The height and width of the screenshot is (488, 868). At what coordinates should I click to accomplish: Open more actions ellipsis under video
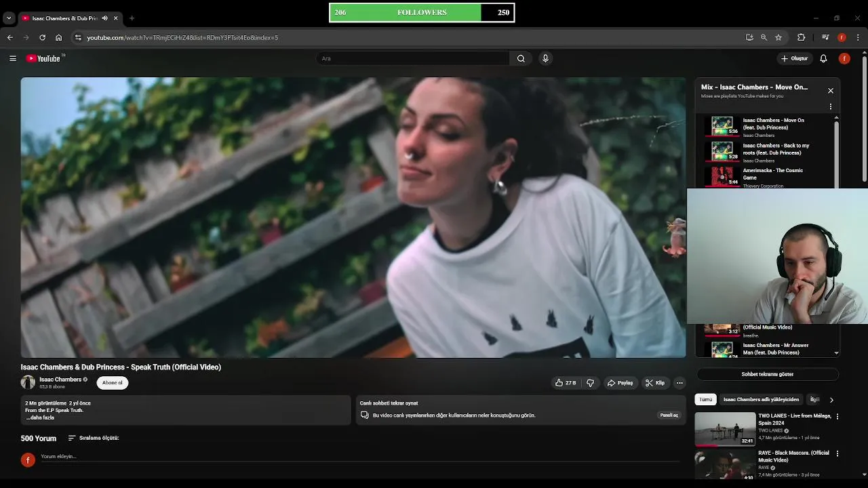pos(679,383)
